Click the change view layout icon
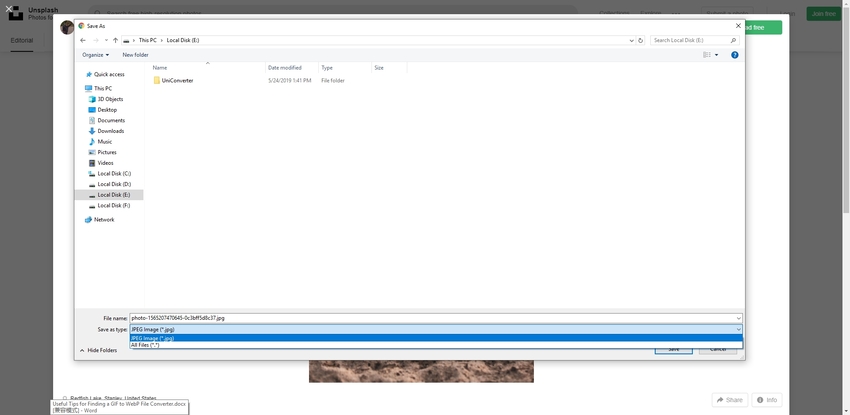The height and width of the screenshot is (415, 850). tap(707, 55)
